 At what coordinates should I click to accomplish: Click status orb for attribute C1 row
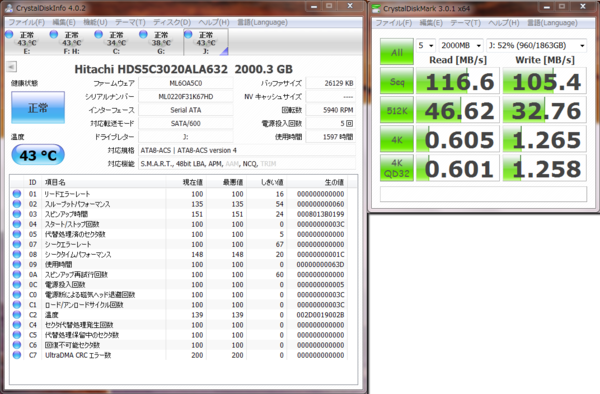[17, 304]
